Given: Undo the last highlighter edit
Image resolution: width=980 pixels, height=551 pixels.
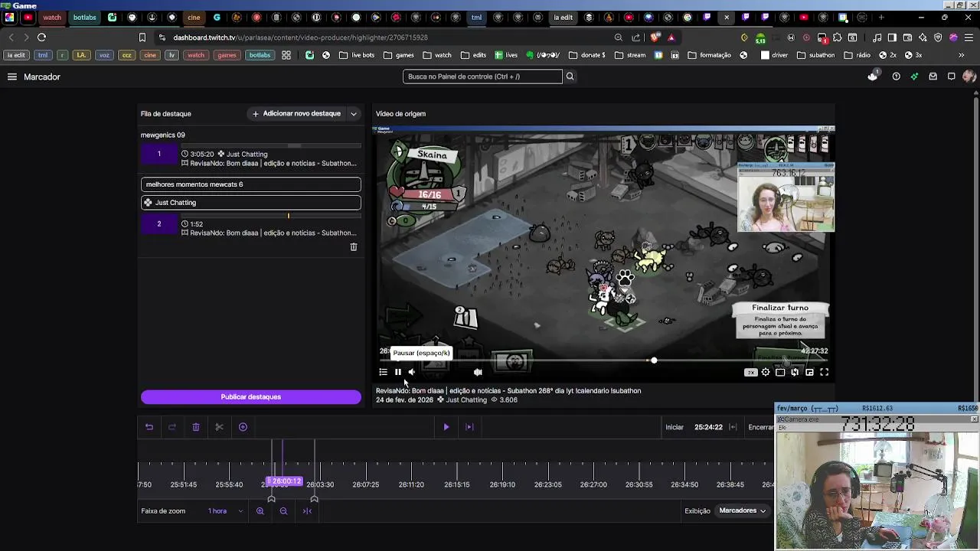Looking at the screenshot, I should (x=149, y=427).
